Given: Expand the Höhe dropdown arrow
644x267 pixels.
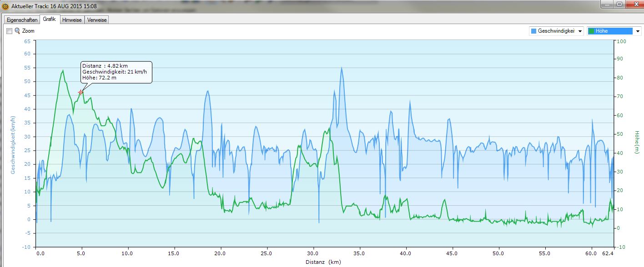Looking at the screenshot, I should [x=638, y=31].
